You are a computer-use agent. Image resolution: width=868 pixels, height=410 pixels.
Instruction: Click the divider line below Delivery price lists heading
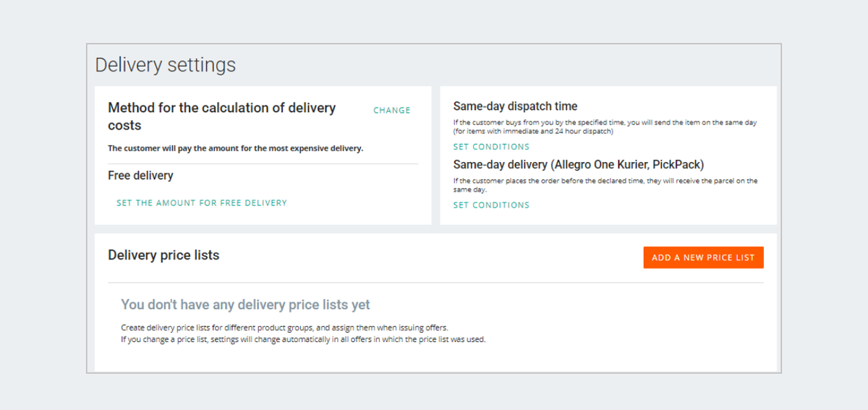[x=435, y=283]
